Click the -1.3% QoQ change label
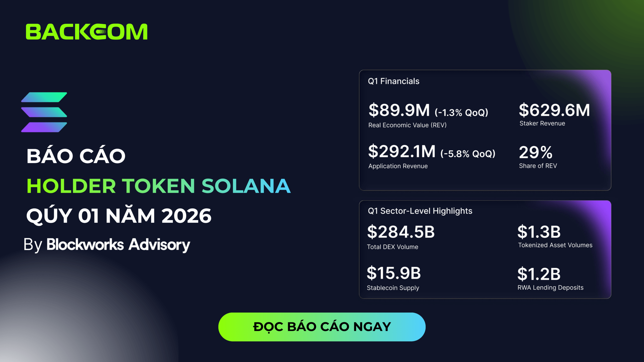644x362 pixels. click(x=461, y=112)
